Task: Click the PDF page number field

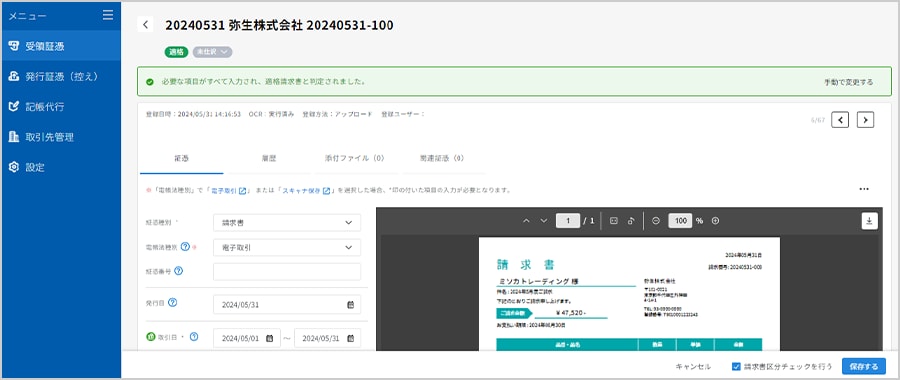Action: pos(568,221)
